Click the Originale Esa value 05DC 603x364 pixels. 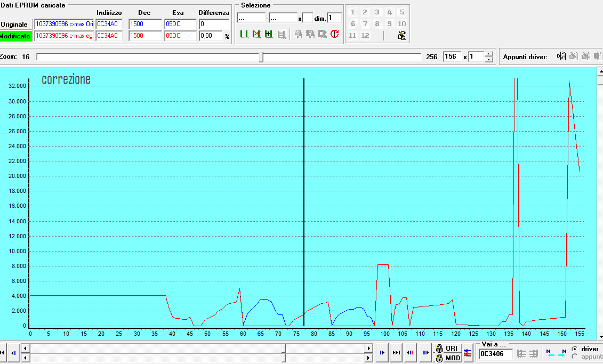pyautogui.click(x=180, y=24)
